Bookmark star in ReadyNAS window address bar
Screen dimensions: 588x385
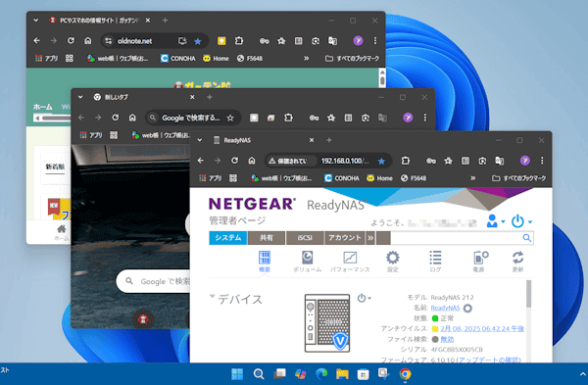(381, 161)
